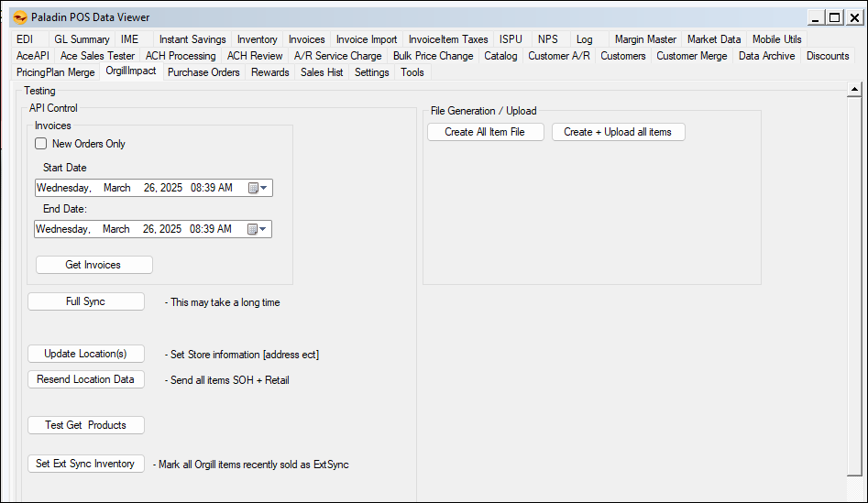The width and height of the screenshot is (868, 503).
Task: Open the Sales Hist tab
Action: tap(322, 72)
